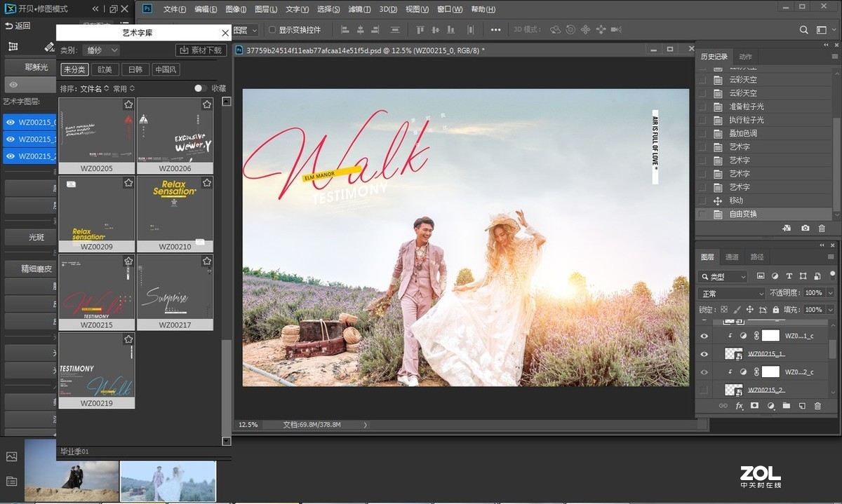Image resolution: width=842 pixels, height=504 pixels.
Task: Delete the selected layer with trash icon
Action: pos(817,406)
